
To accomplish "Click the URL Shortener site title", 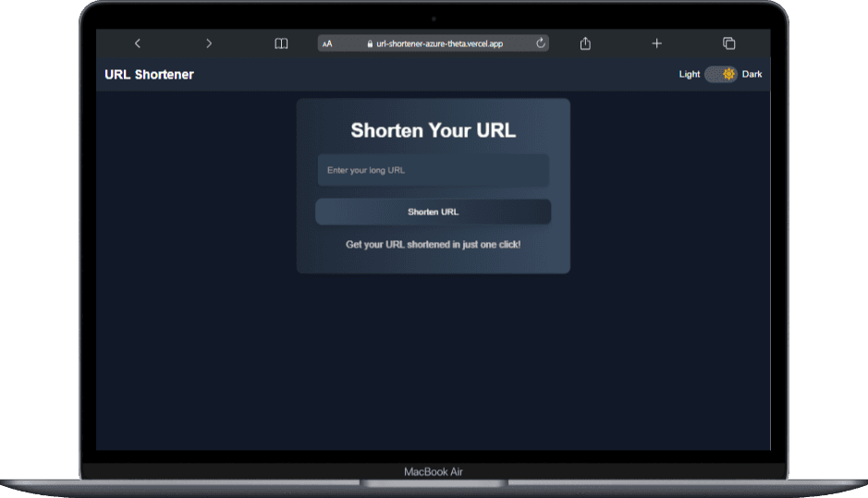I will [x=150, y=75].
